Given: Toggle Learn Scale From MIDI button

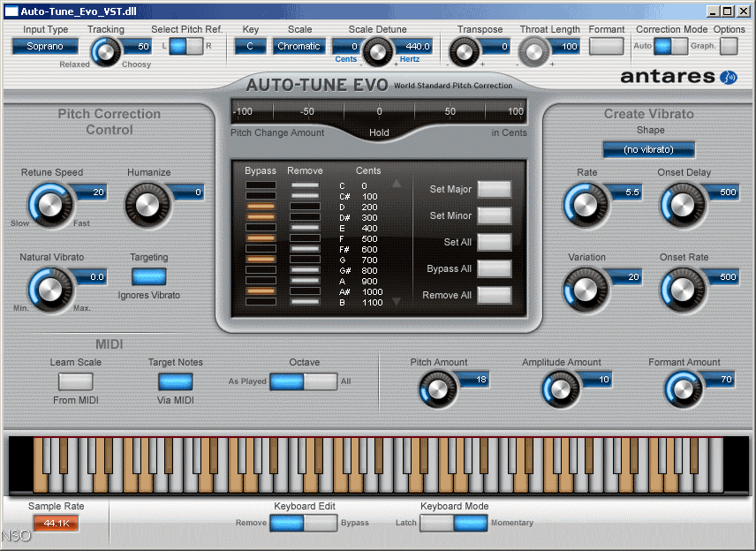Looking at the screenshot, I should 76,381.
